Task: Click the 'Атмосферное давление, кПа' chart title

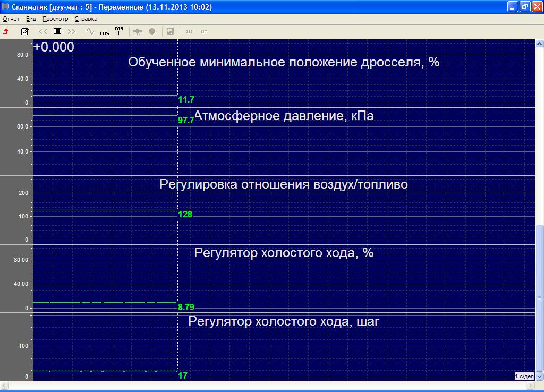Action: click(x=284, y=115)
